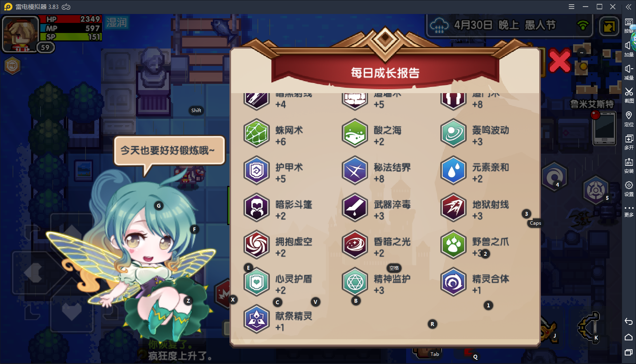Viewport: 636px width, 364px height.
Task: Select the 野兽之爪 paw icon
Action: pos(454,245)
